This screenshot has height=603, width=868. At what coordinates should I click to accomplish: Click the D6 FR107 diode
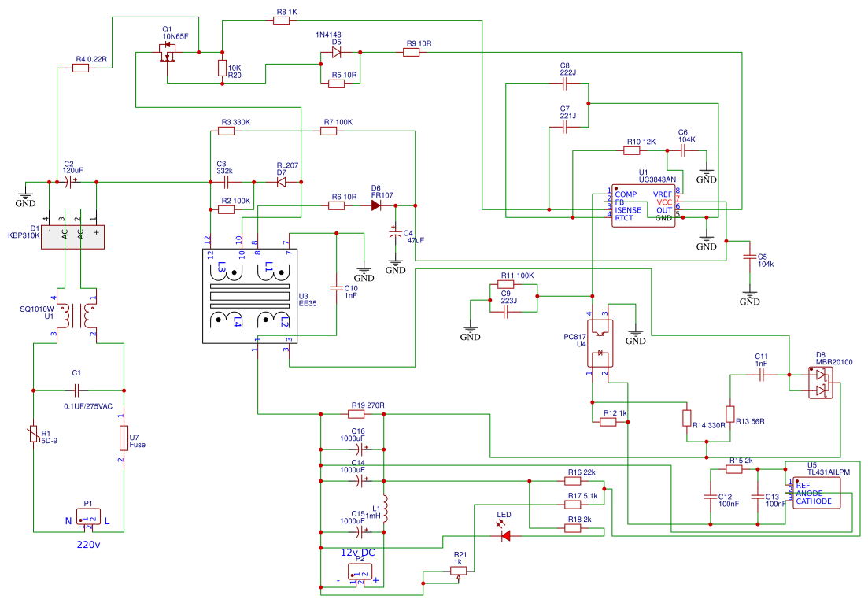pyautogui.click(x=376, y=205)
